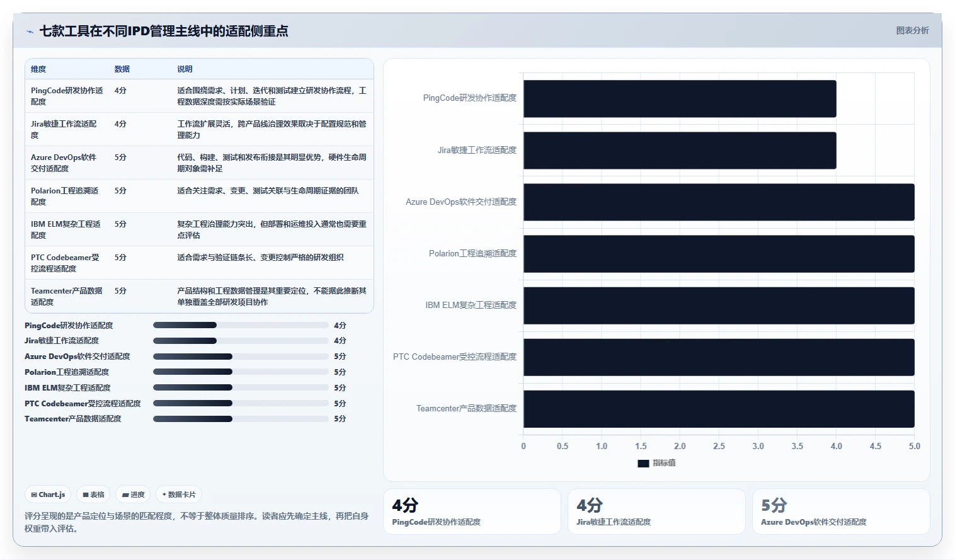The height and width of the screenshot is (560, 955).
Task: Click description starting 适合关注需求、变更
Action: (268, 190)
